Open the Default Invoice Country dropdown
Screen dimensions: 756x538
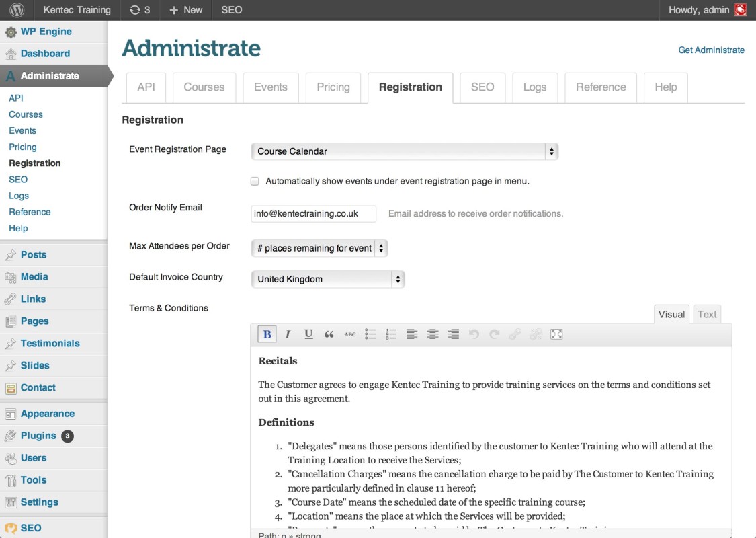[x=328, y=279]
